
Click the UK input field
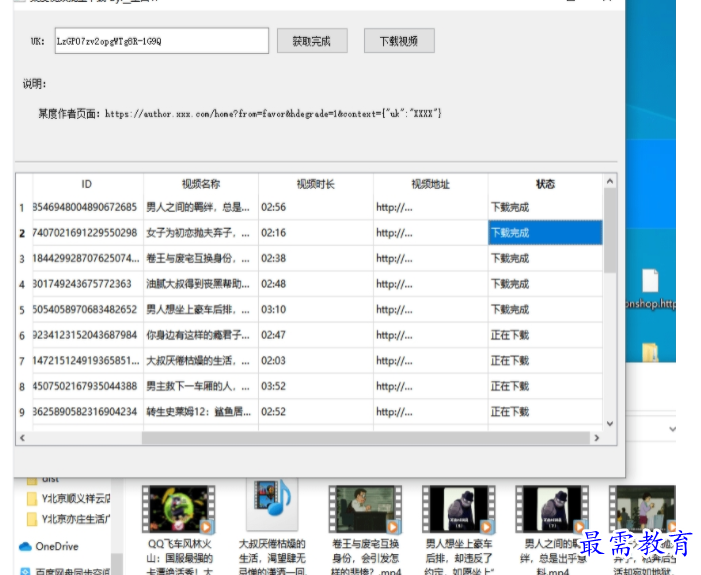coord(161,41)
